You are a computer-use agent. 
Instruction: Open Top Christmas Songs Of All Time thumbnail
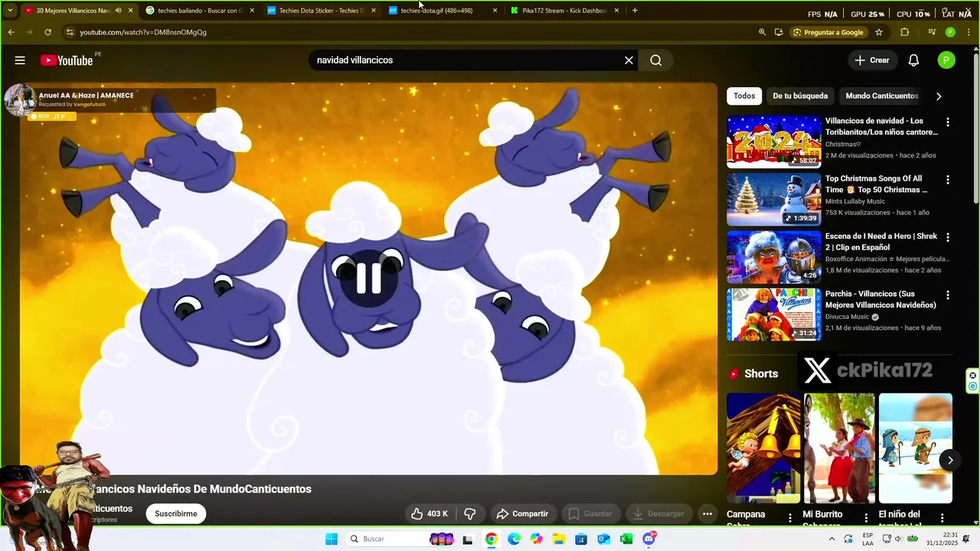tap(773, 199)
